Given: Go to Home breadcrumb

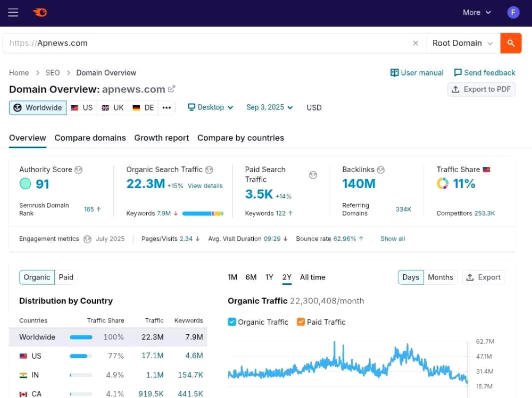Looking at the screenshot, I should (19, 73).
